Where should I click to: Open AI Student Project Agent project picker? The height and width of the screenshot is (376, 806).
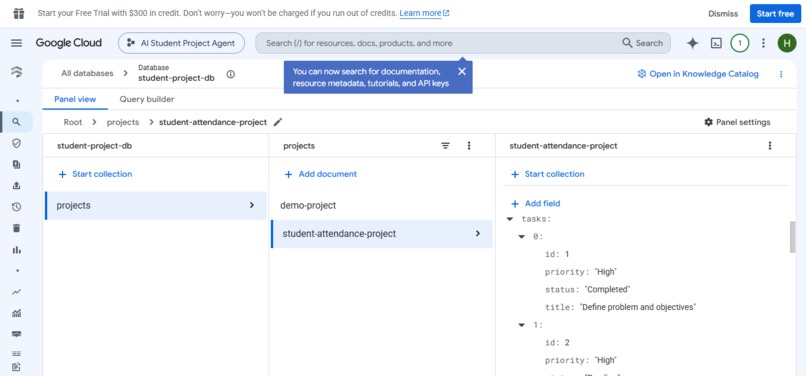pyautogui.click(x=181, y=43)
